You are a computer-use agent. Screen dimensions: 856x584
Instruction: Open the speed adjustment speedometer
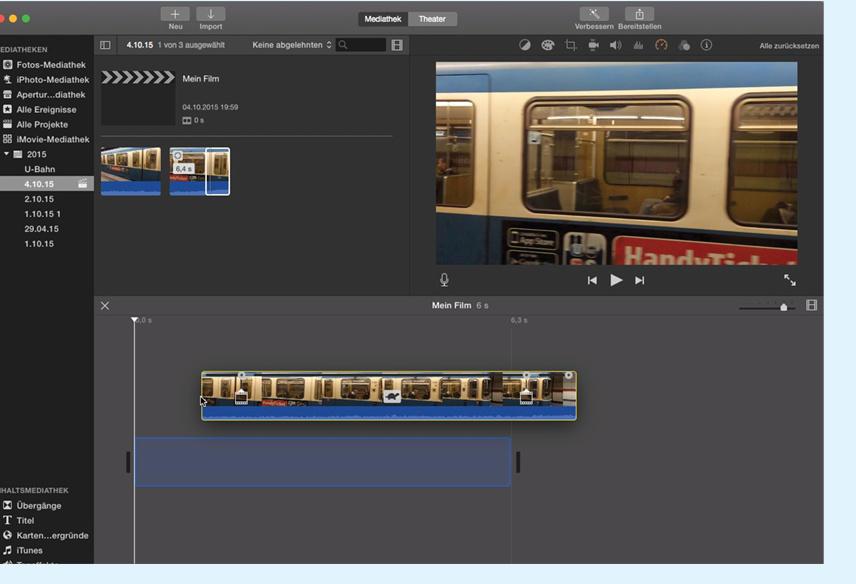(661, 45)
